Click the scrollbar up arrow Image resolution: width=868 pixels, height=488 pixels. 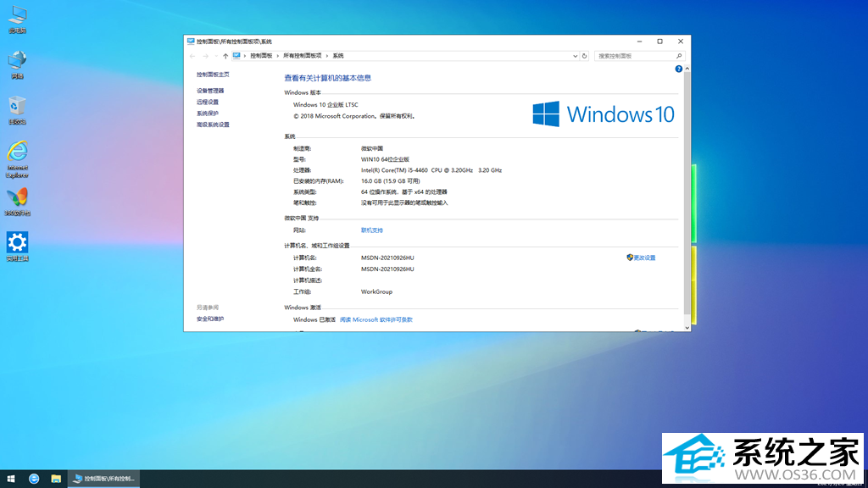(x=687, y=69)
